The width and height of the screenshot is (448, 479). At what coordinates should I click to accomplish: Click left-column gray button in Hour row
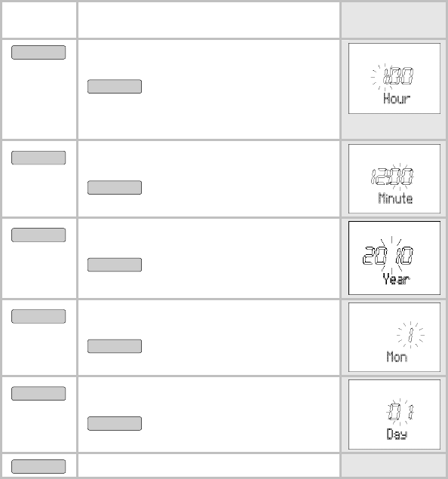[38, 52]
